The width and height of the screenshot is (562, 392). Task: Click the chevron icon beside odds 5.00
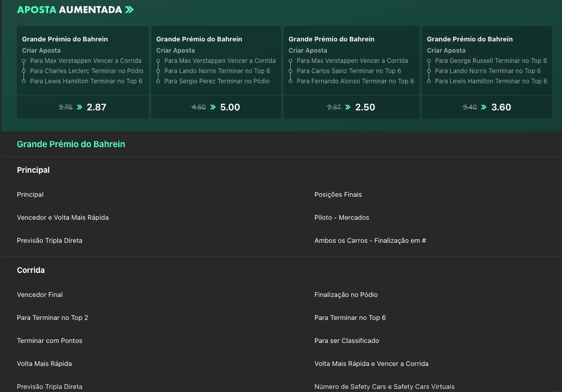213,107
